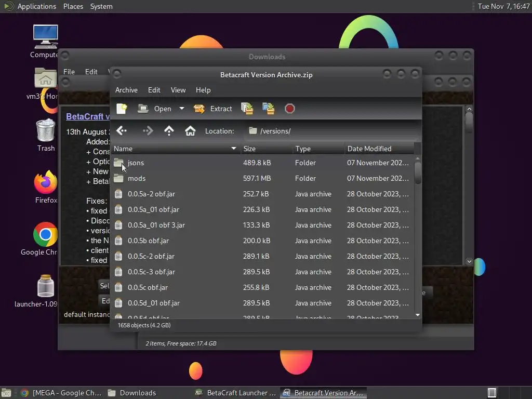
Task: Open the Applications menu in top panel
Action: coord(30,6)
